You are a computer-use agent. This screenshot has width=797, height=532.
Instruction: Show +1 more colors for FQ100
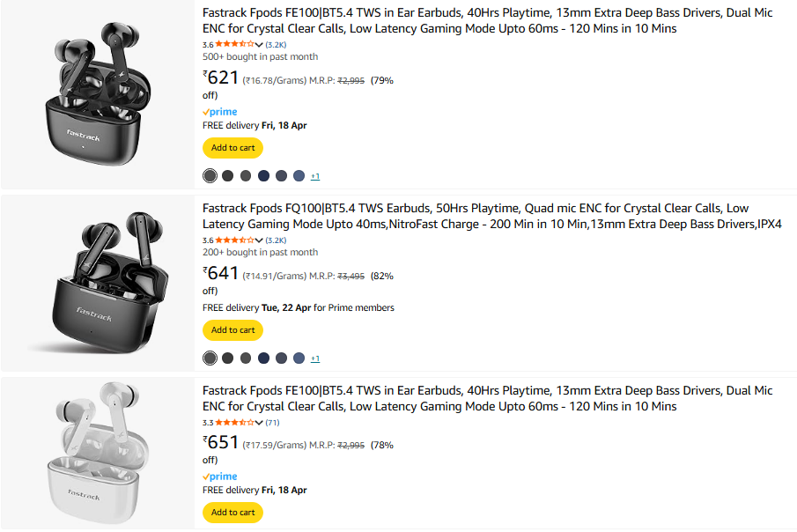click(x=315, y=358)
